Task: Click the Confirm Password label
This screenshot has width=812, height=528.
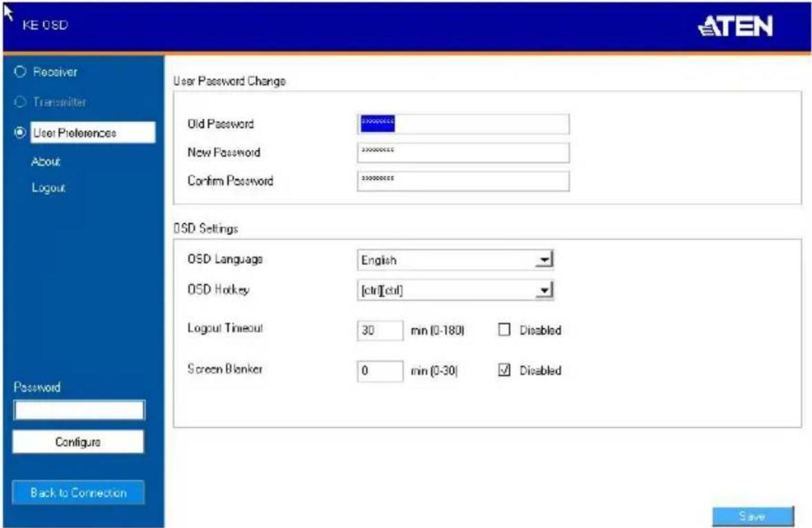Action: point(231,181)
